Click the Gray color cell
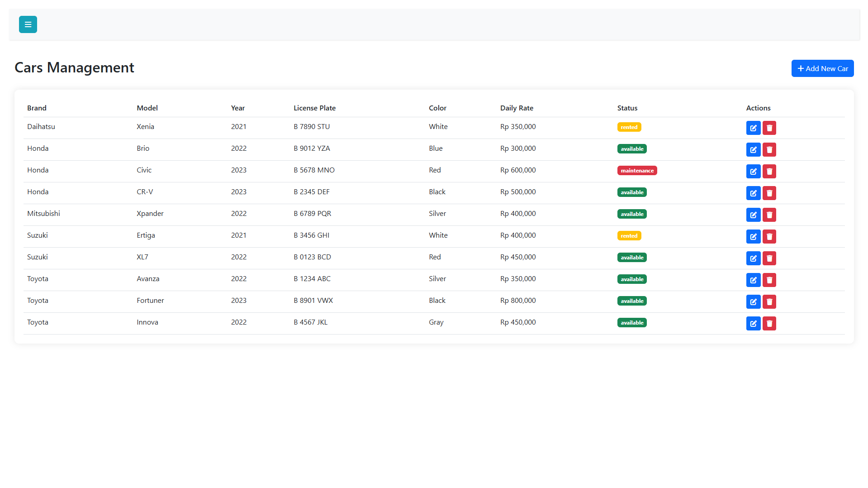Viewport: 868px width, 488px height. (436, 322)
